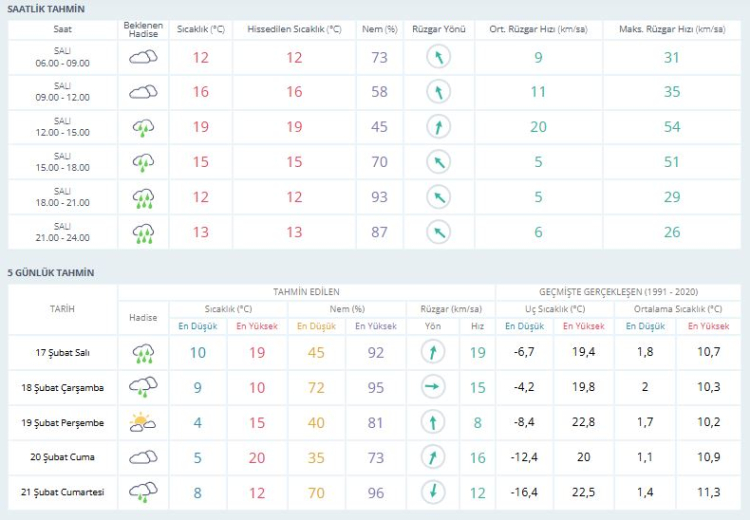This screenshot has width=750, height=520.
Task: Click partly sunny icon for 19 Şubat Perşembe
Action: (143, 422)
